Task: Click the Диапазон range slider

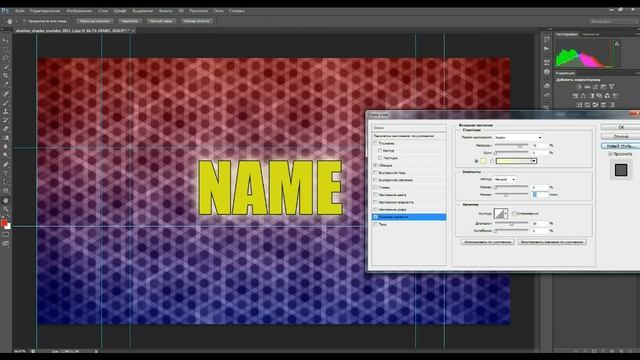Action: coord(511,224)
